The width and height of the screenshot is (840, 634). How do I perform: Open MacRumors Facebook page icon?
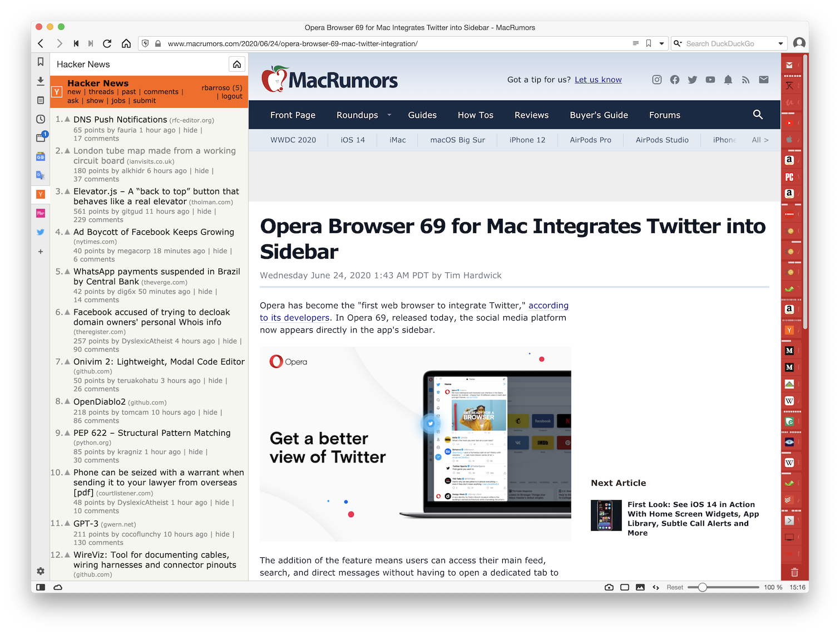675,80
